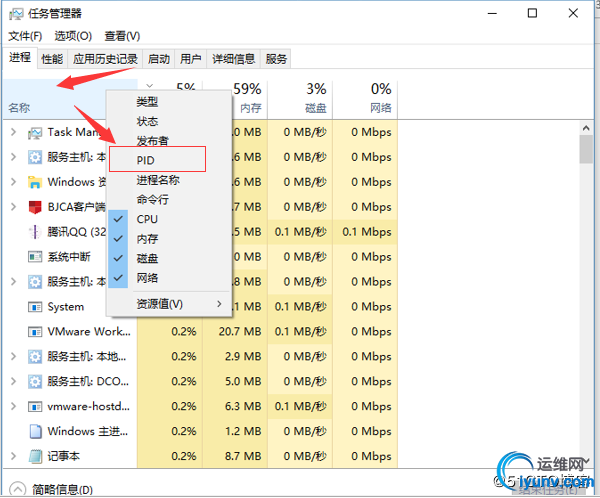Click the 20.7 MB memory value
The width and height of the screenshot is (600, 498).
pyautogui.click(x=240, y=331)
